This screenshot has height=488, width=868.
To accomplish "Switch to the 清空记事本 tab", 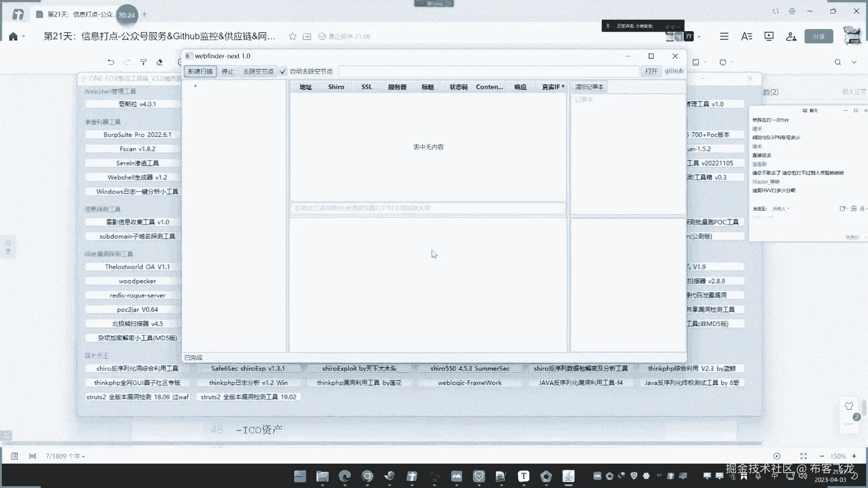I will point(589,87).
